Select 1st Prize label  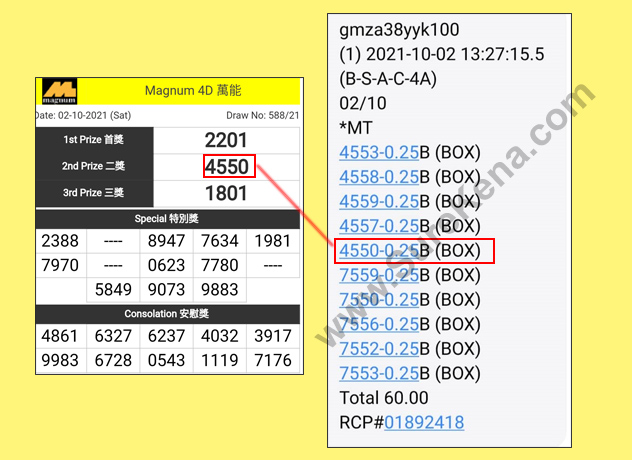(93, 139)
